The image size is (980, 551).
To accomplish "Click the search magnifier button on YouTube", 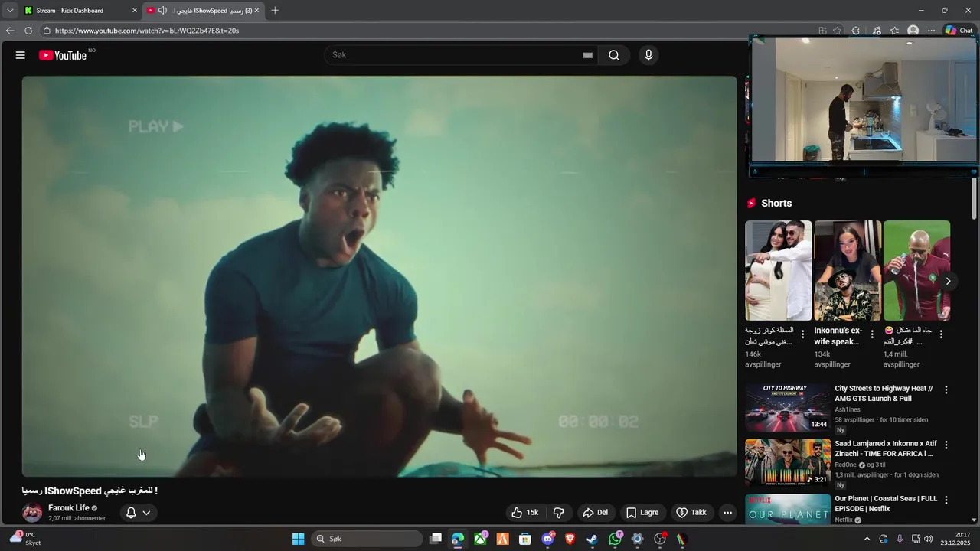I will (x=614, y=55).
